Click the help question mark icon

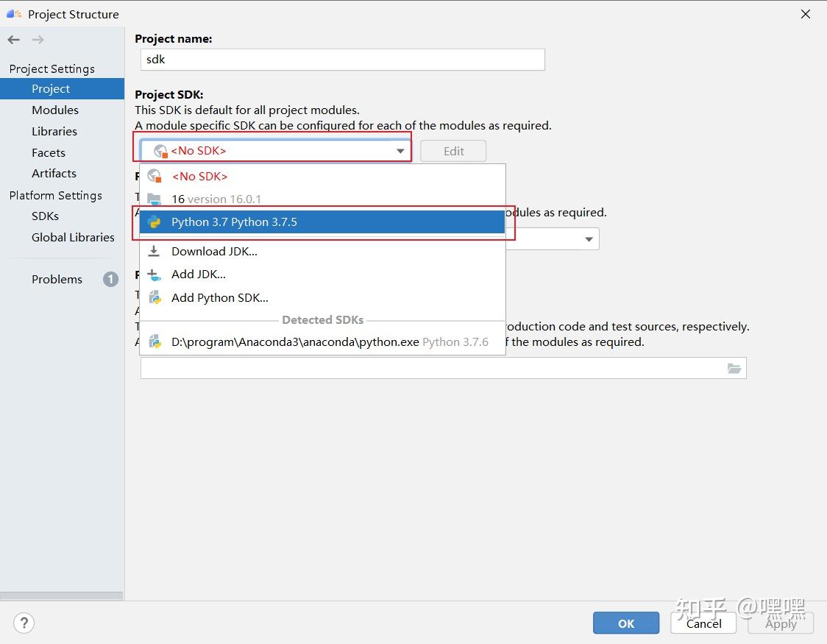[24, 623]
